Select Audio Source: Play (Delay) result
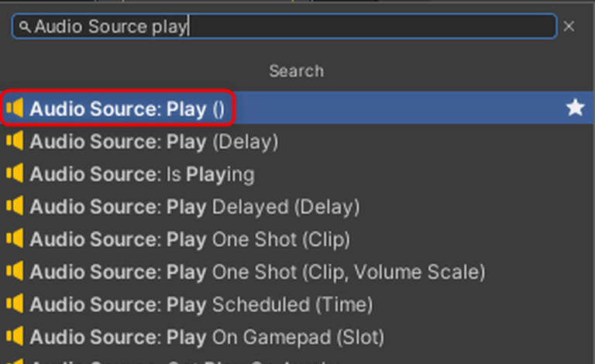Screen dimensions: 595x364 153,142
